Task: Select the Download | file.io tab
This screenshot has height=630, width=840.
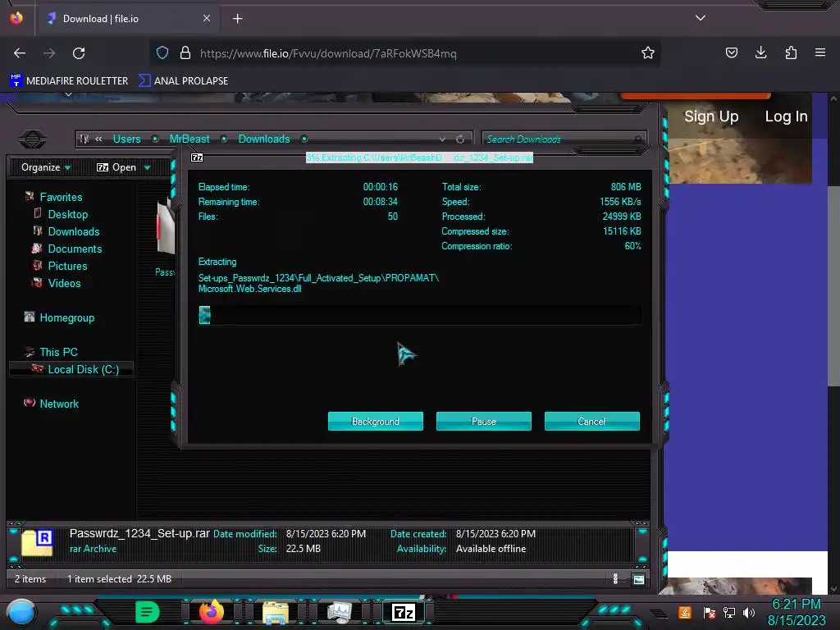Action: (129, 19)
